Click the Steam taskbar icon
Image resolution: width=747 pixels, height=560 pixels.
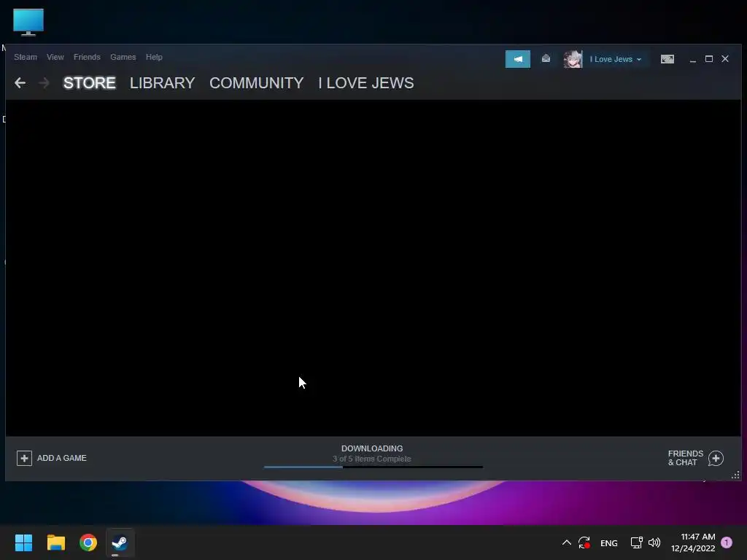pos(120,542)
